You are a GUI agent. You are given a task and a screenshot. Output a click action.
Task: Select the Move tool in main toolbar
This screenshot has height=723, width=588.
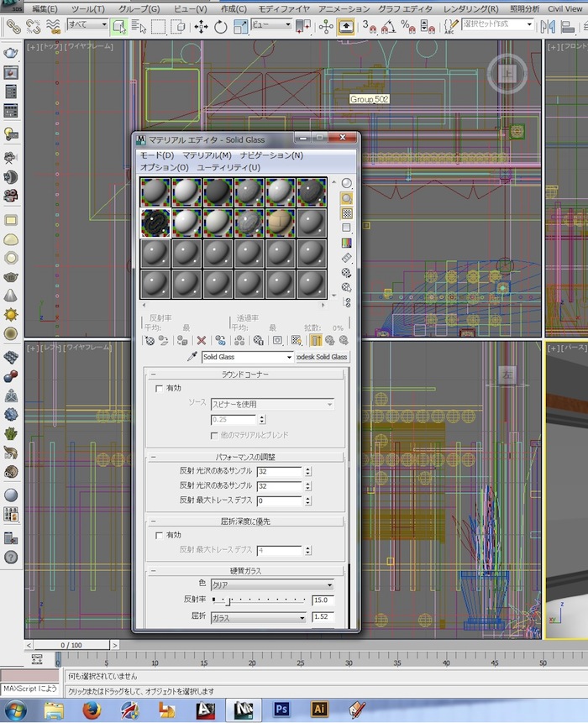201,26
